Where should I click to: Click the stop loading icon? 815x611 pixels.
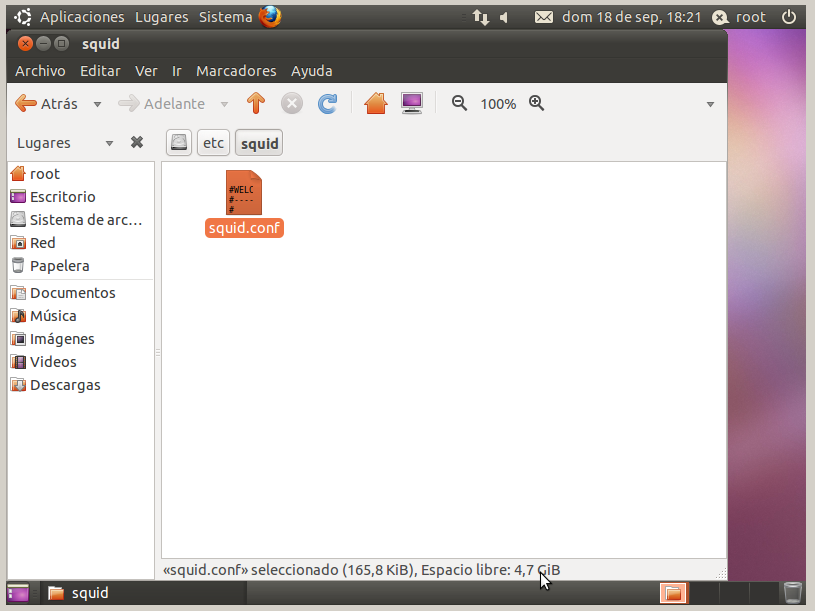pos(292,103)
